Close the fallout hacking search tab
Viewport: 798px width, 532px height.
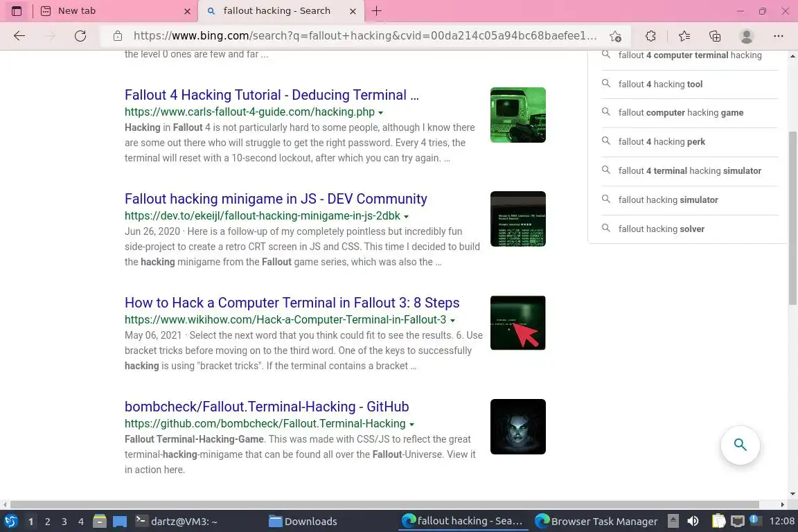pos(353,11)
